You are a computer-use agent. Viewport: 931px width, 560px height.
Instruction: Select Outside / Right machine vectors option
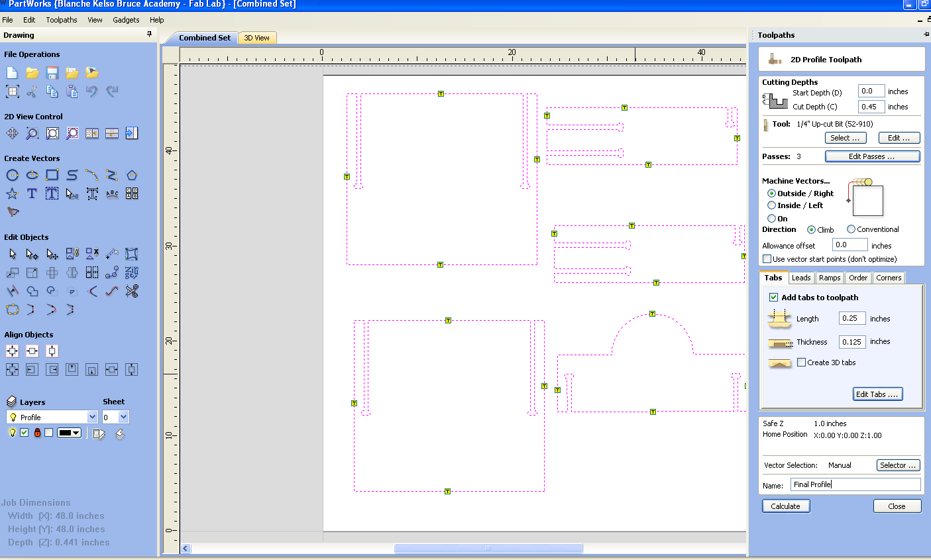pyautogui.click(x=771, y=194)
